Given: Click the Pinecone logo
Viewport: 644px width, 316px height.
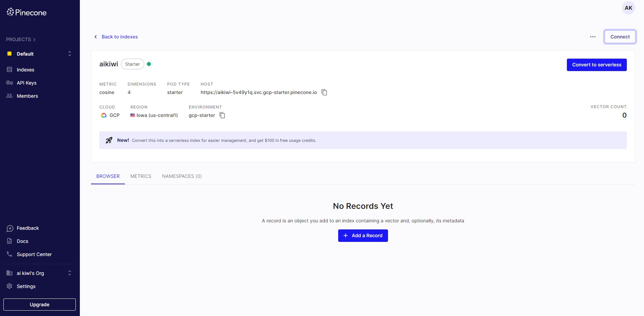Looking at the screenshot, I should (27, 12).
